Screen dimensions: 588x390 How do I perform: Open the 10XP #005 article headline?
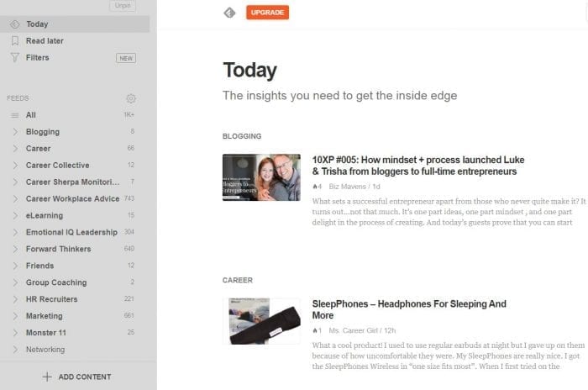click(418, 166)
